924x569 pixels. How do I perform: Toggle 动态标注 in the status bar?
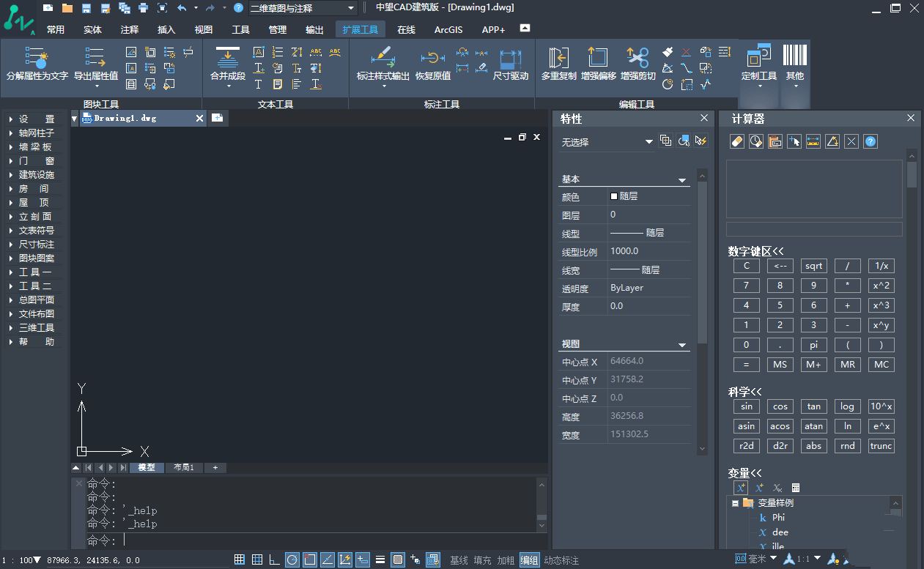[x=561, y=560]
